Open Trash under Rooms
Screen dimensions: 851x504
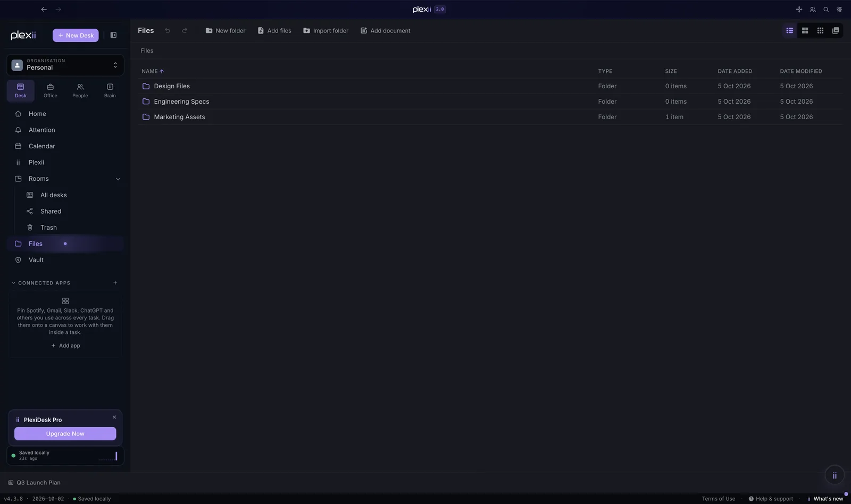tap(71, 228)
